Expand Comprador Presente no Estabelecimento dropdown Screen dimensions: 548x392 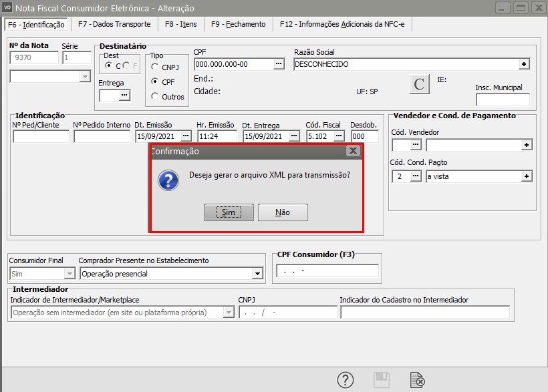(257, 274)
